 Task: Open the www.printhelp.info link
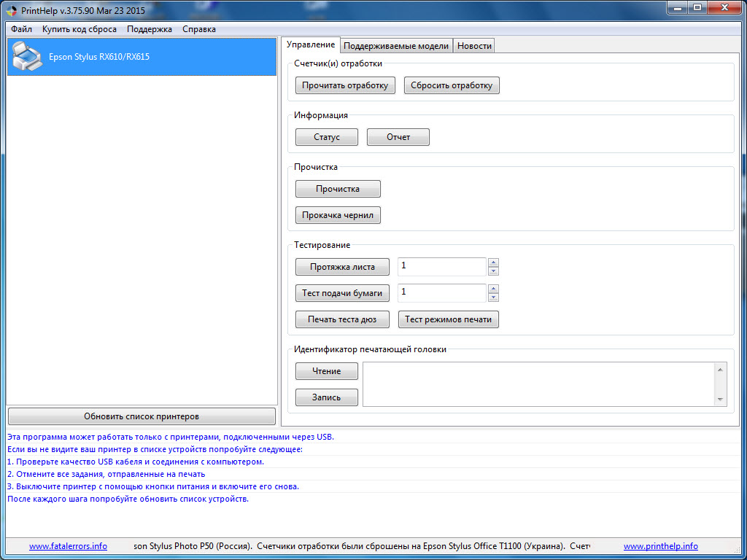661,546
